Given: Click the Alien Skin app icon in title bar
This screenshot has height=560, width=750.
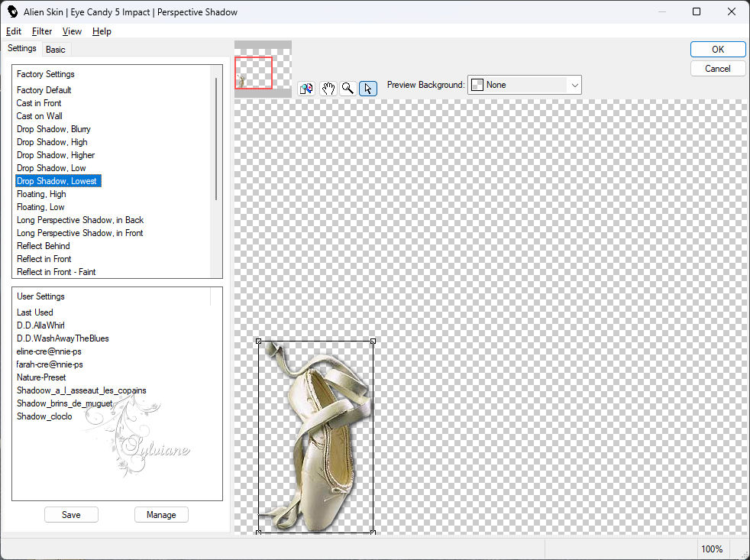Looking at the screenshot, I should tap(12, 11).
